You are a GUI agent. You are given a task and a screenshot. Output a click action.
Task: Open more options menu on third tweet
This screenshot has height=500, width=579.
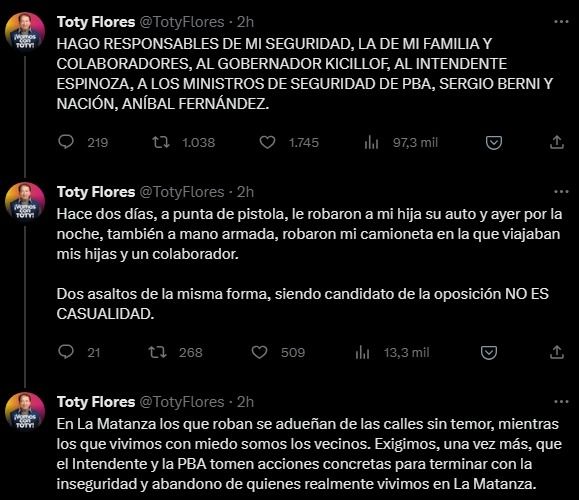point(562,401)
